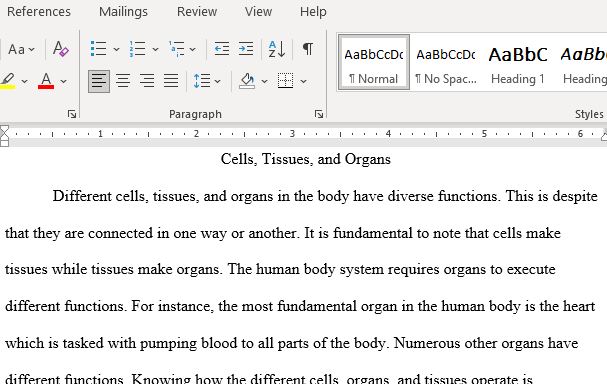Open line and paragraph spacing options
The width and height of the screenshot is (607, 384).
[x=202, y=81]
